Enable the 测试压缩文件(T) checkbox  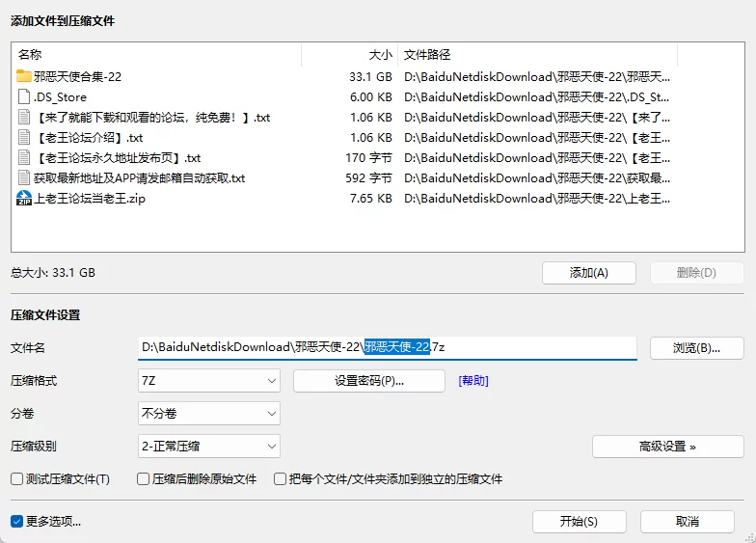click(x=17, y=478)
